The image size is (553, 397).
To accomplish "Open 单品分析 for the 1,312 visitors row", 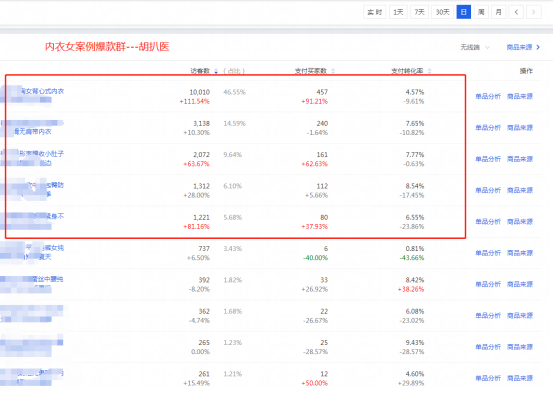I will [x=488, y=190].
